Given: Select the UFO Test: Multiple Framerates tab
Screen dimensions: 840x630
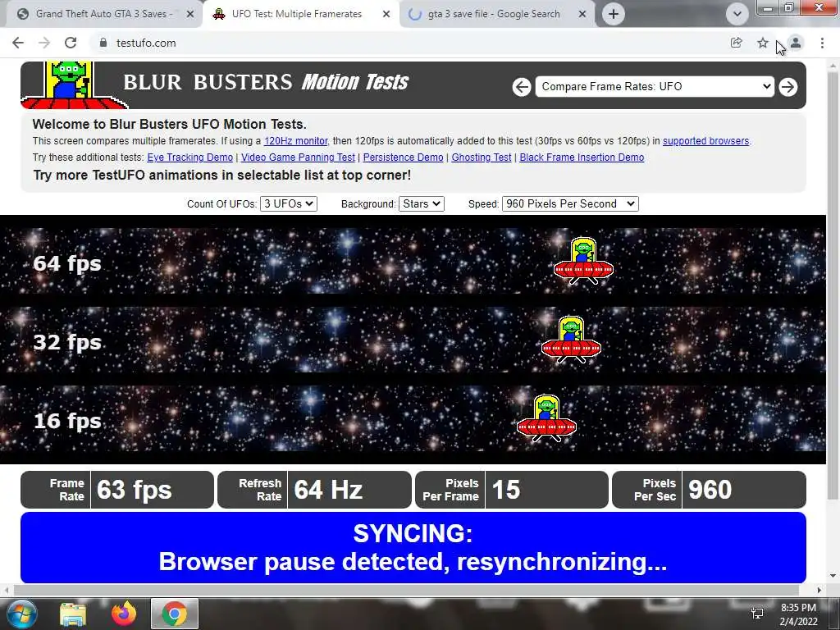Looking at the screenshot, I should click(x=297, y=14).
